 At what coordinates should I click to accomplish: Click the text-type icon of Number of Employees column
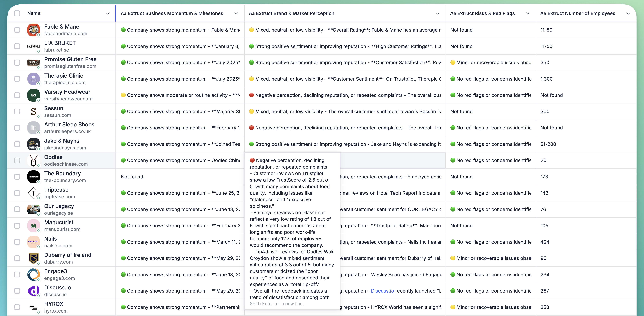[x=543, y=13]
